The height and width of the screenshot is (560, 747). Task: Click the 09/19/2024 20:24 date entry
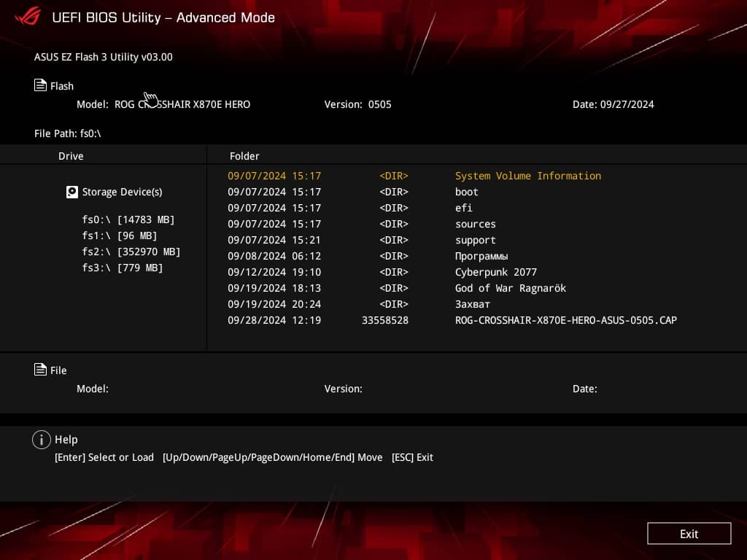[x=274, y=304]
